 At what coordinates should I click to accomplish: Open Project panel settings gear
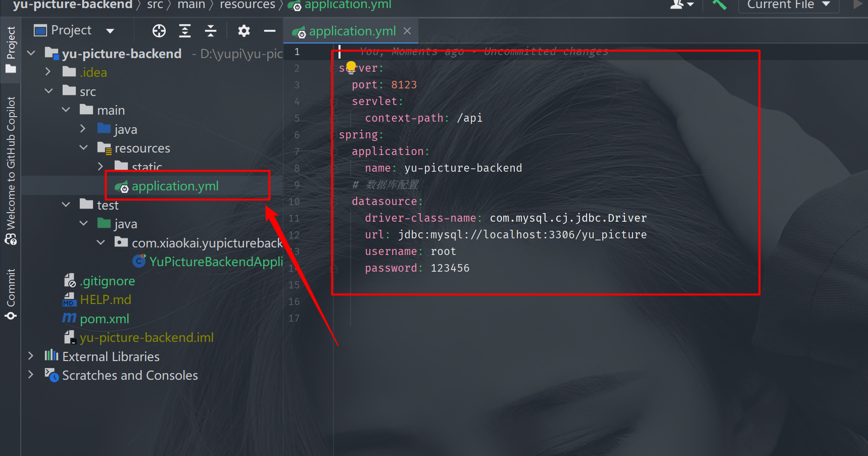click(x=244, y=31)
